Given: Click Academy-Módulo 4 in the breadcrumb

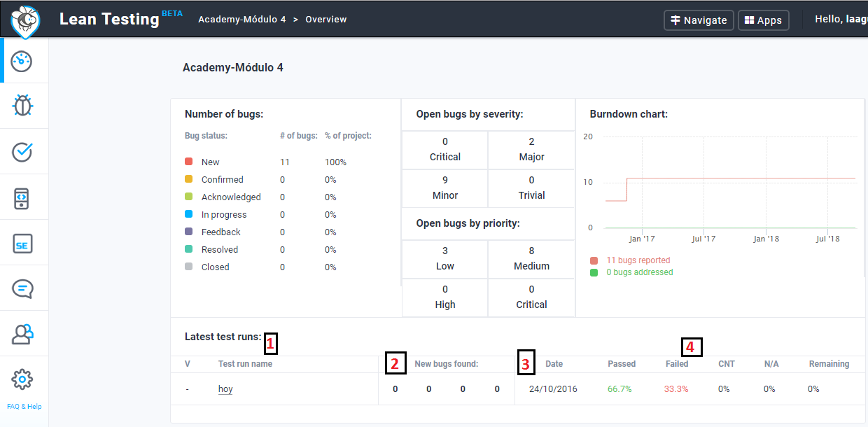Looking at the screenshot, I should coord(241,20).
